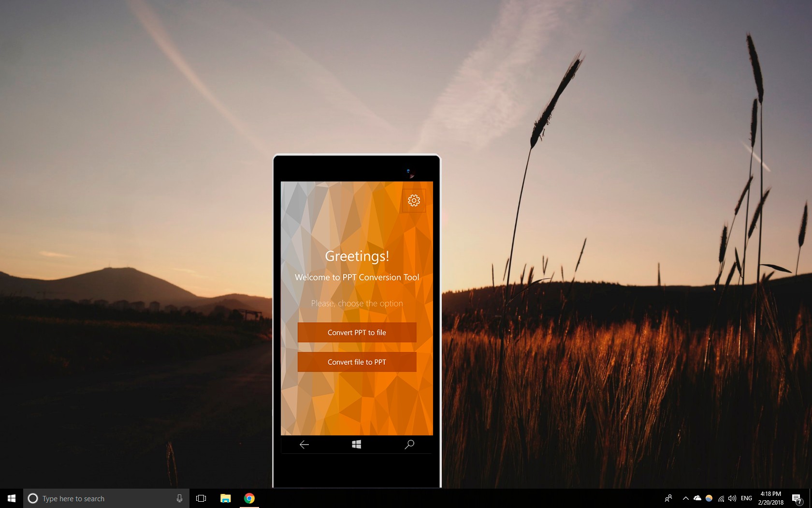Click the Cortana circle icon
This screenshot has height=508, width=812.
click(33, 498)
